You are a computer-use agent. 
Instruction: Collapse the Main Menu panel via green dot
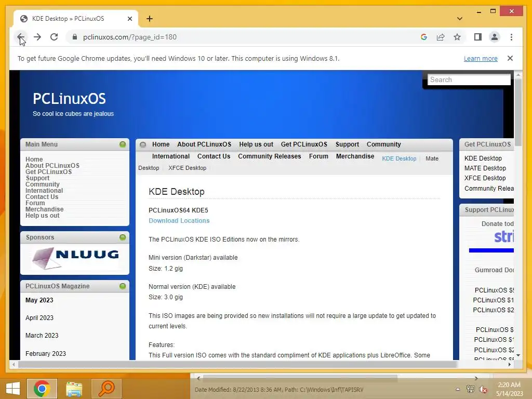click(x=123, y=144)
